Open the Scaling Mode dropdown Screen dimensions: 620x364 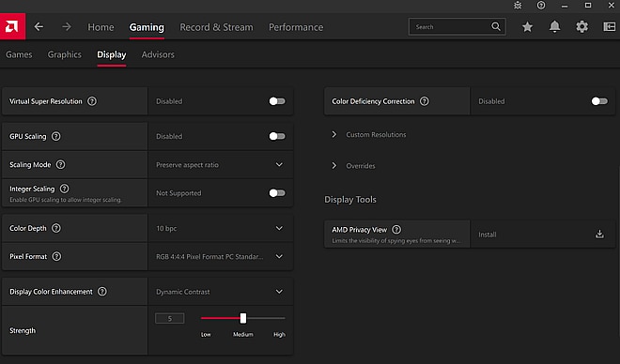221,164
